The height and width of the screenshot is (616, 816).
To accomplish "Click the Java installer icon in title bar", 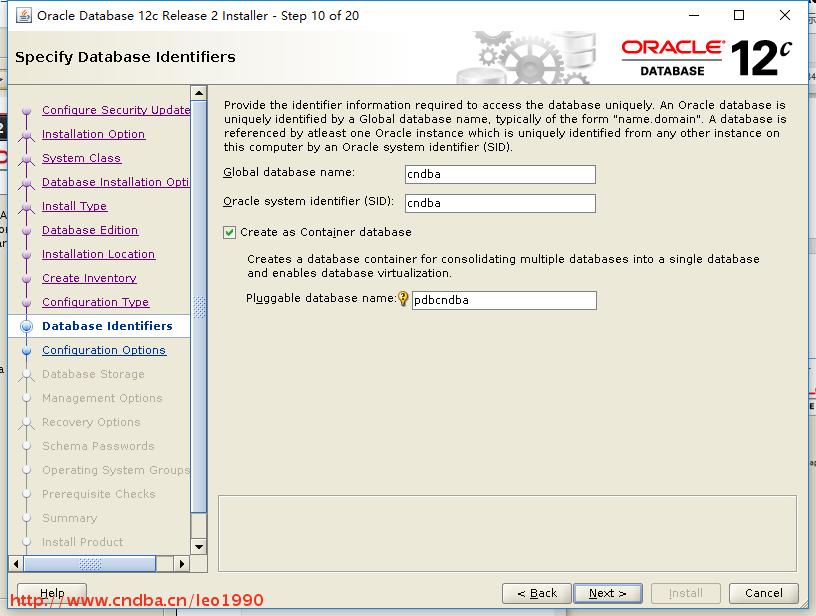I will coord(23,16).
